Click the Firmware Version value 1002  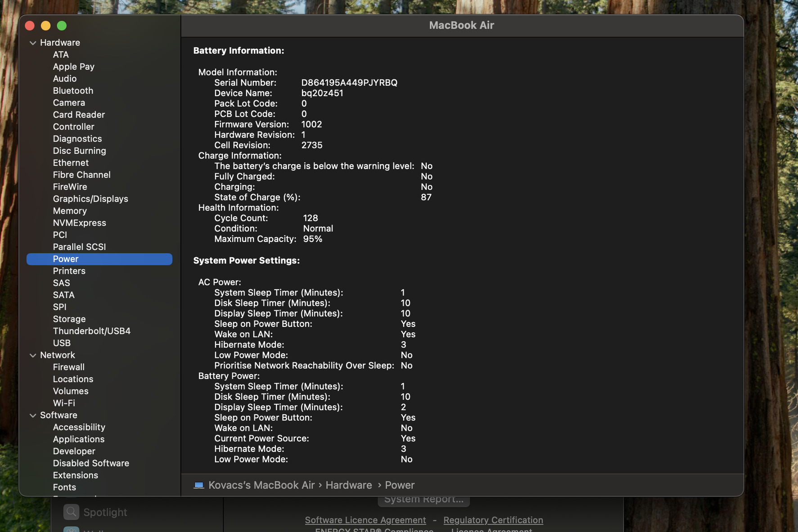point(311,125)
